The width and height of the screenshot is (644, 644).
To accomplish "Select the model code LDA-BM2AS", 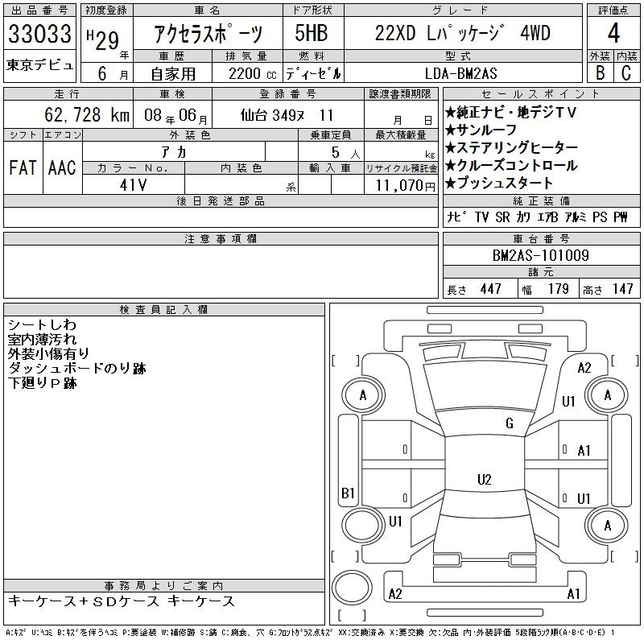I will tap(460, 74).
